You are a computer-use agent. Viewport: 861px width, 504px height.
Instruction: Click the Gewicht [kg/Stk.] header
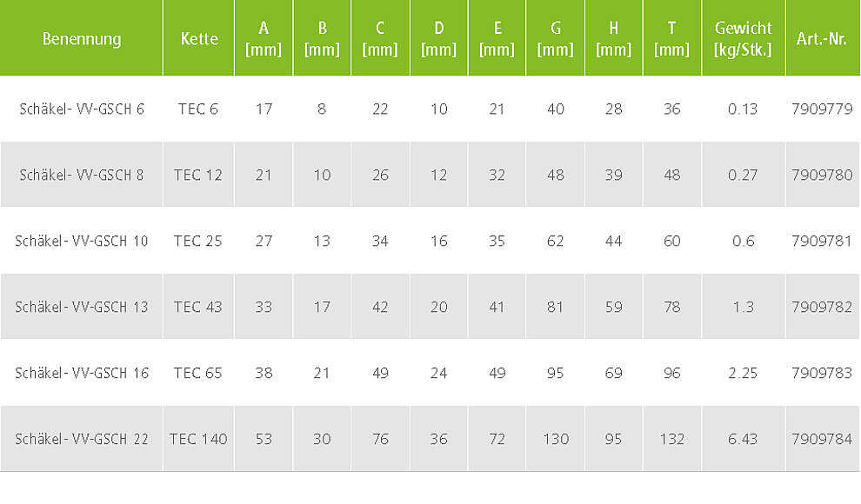pos(743,39)
